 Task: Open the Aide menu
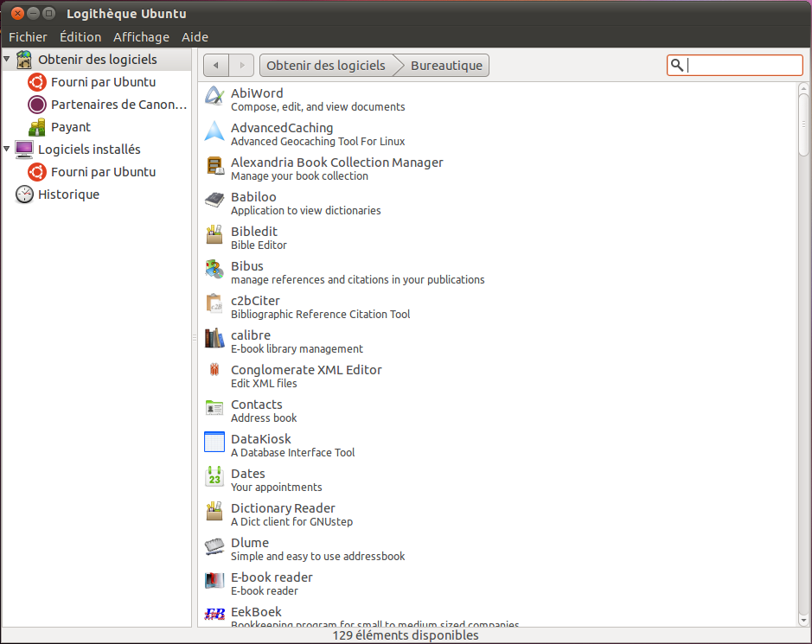[x=195, y=37]
